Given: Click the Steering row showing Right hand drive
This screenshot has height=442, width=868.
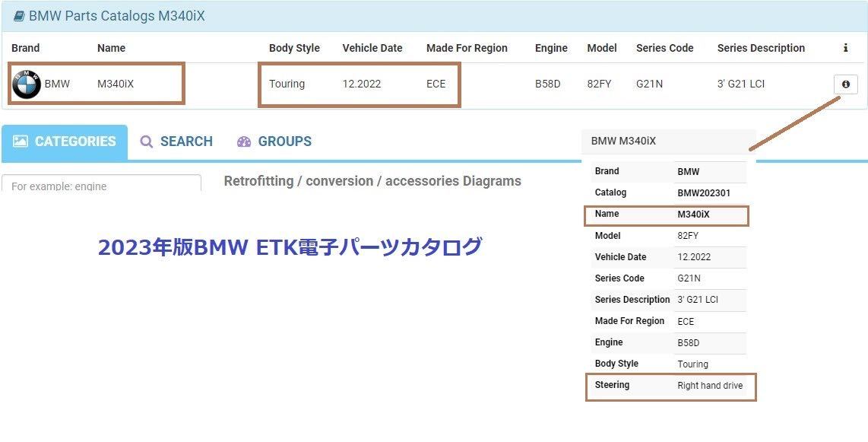Looking at the screenshot, I should click(x=669, y=386).
